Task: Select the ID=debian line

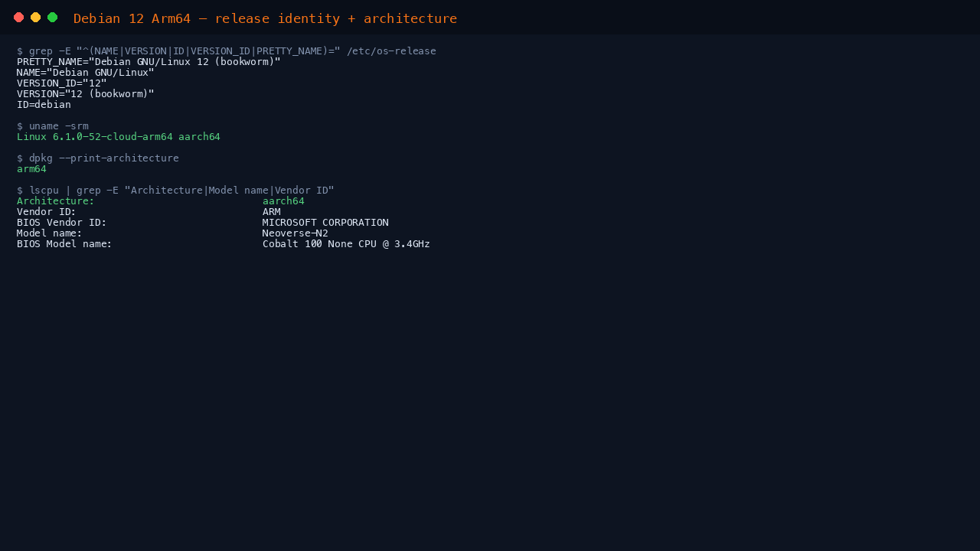Action: pyautogui.click(x=44, y=105)
